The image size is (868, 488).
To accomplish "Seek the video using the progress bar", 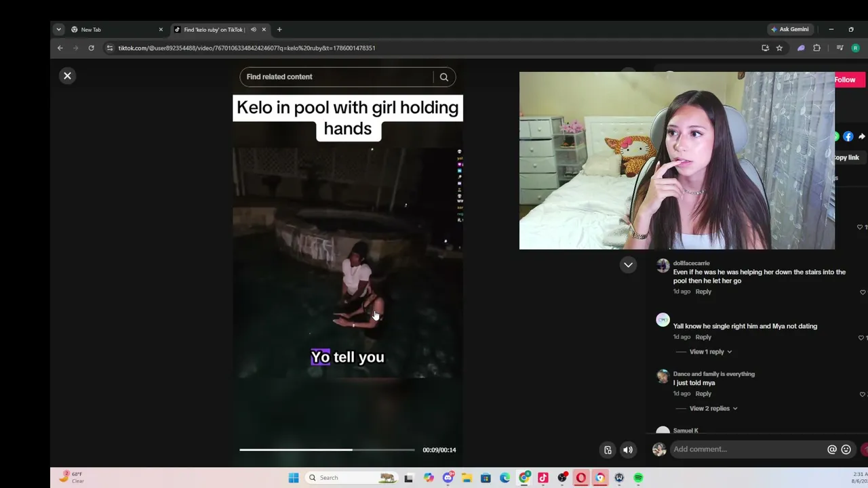I will 327,450.
